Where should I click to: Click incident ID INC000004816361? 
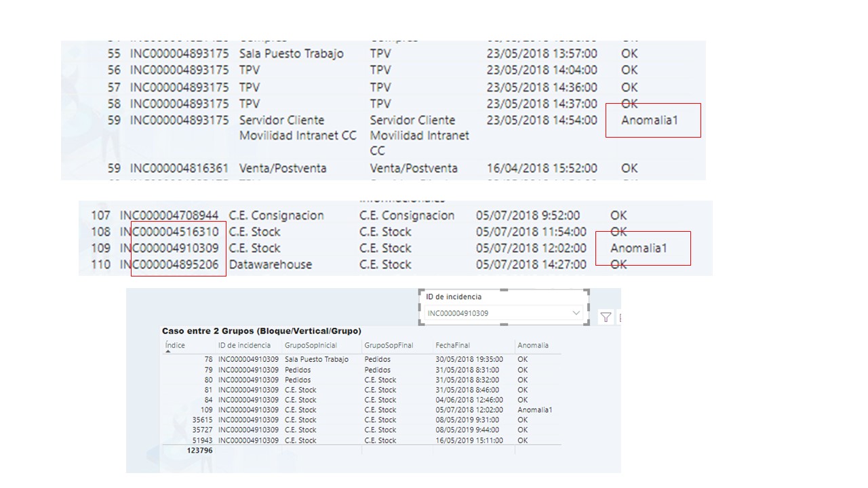[179, 168]
